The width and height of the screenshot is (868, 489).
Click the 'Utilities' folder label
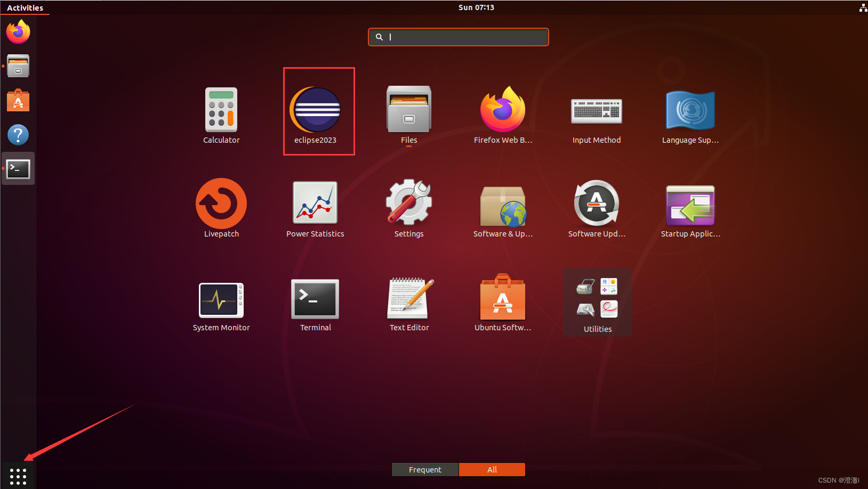[598, 329]
